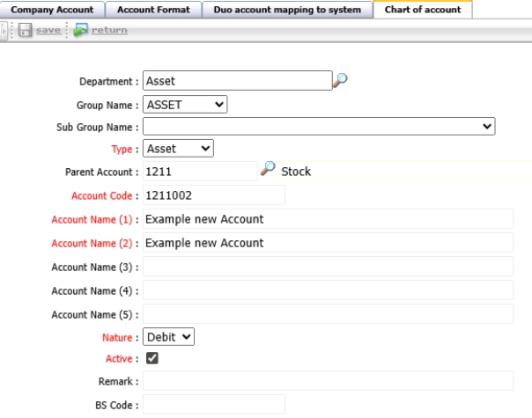Click the Remark text field
532x418 pixels.
(328, 381)
